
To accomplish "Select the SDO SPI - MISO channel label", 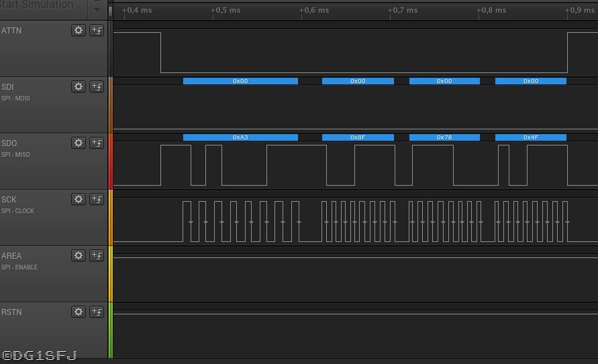I will pos(16,155).
